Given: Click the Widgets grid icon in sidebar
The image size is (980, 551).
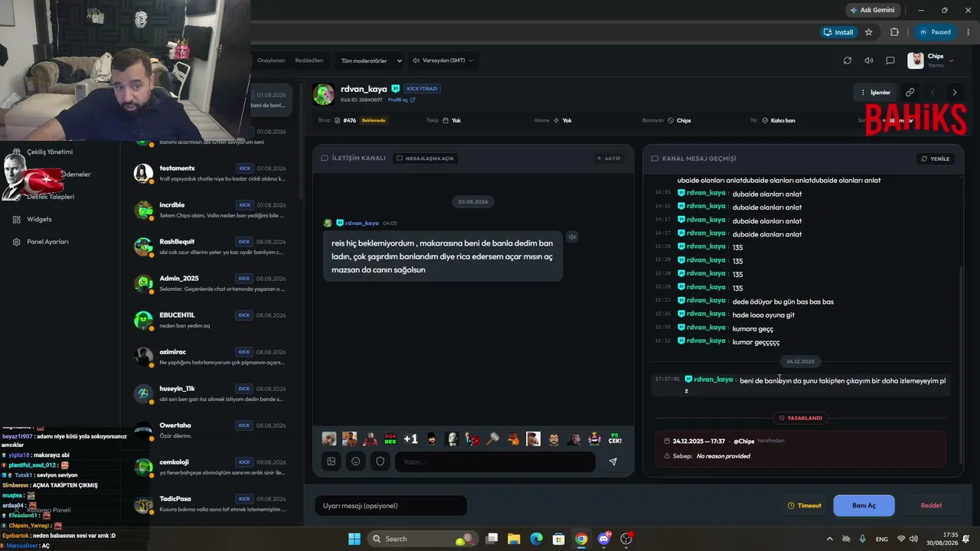Looking at the screenshot, I should (17, 220).
